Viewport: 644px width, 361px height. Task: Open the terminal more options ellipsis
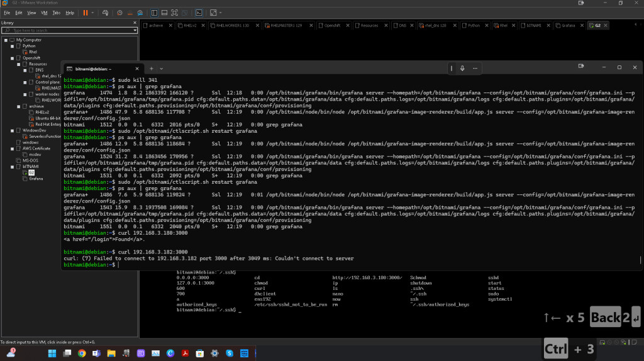[x=475, y=68]
